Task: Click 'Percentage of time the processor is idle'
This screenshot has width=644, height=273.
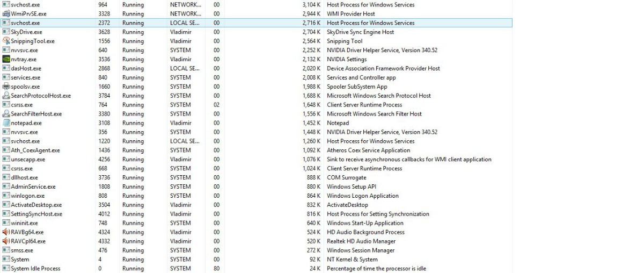Action: pos(376,269)
